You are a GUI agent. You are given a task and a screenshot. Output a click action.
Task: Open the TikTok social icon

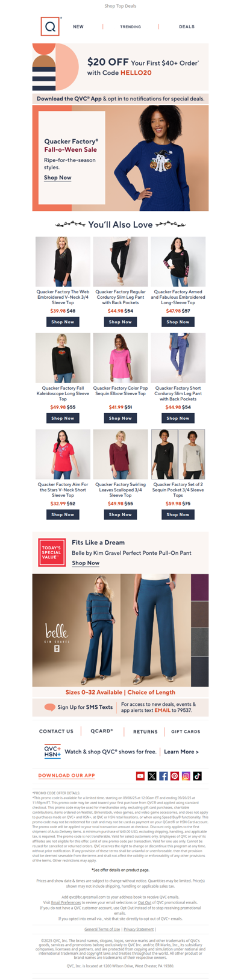[x=198, y=776]
